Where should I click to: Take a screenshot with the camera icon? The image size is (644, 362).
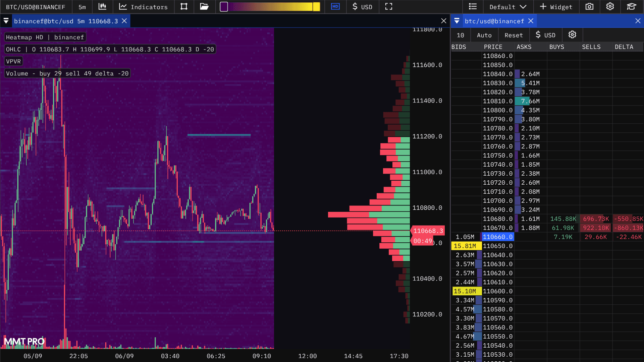pyautogui.click(x=589, y=7)
